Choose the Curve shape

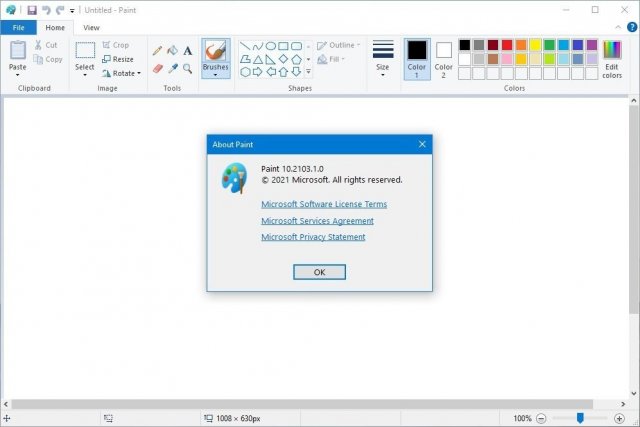pos(258,46)
